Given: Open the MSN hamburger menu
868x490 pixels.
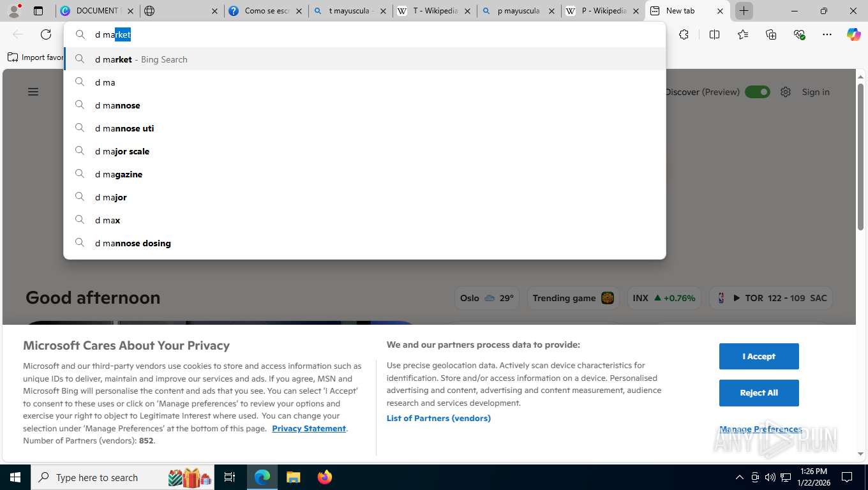Looking at the screenshot, I should pyautogui.click(x=33, y=92).
